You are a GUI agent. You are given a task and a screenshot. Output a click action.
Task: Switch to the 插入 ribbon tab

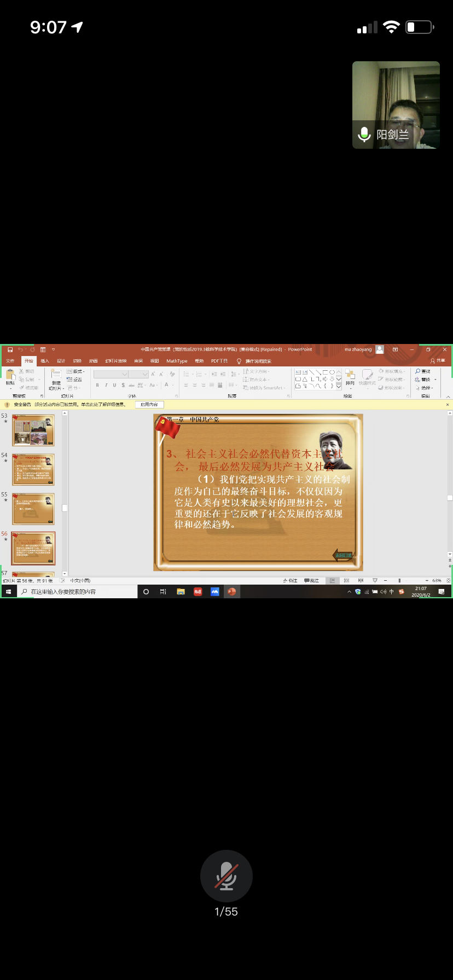point(45,361)
